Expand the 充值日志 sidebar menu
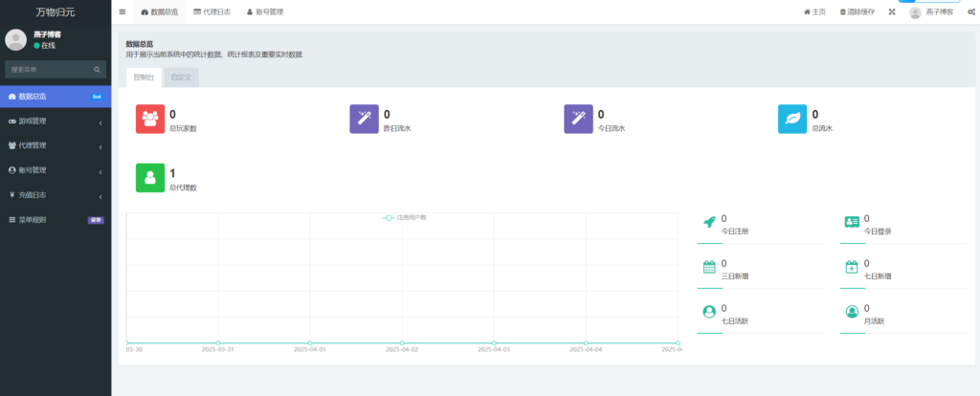This screenshot has width=980, height=396. pos(56,194)
